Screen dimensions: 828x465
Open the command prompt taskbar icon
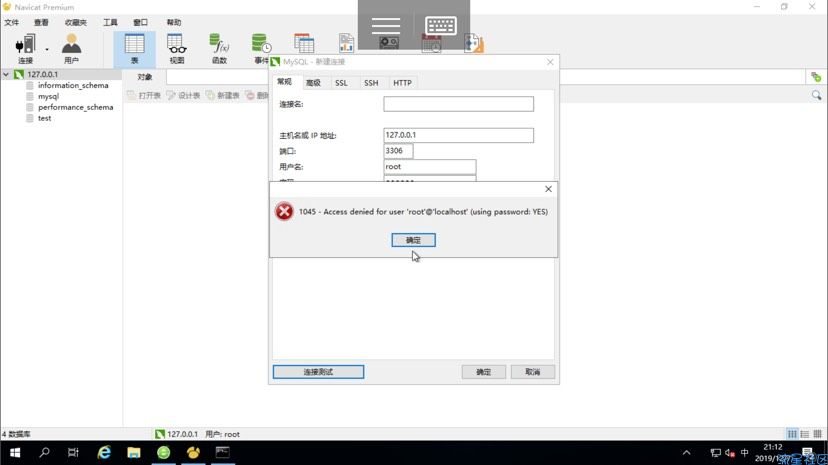[x=222, y=453]
